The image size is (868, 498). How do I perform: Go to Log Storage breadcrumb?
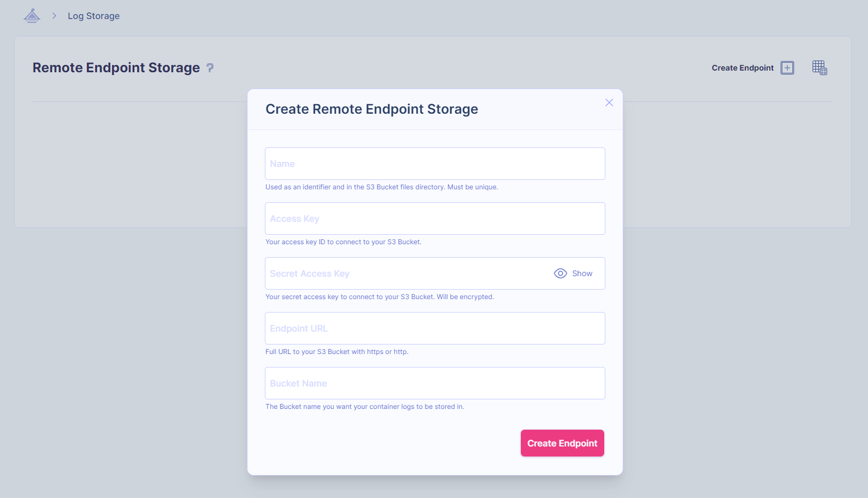(94, 16)
